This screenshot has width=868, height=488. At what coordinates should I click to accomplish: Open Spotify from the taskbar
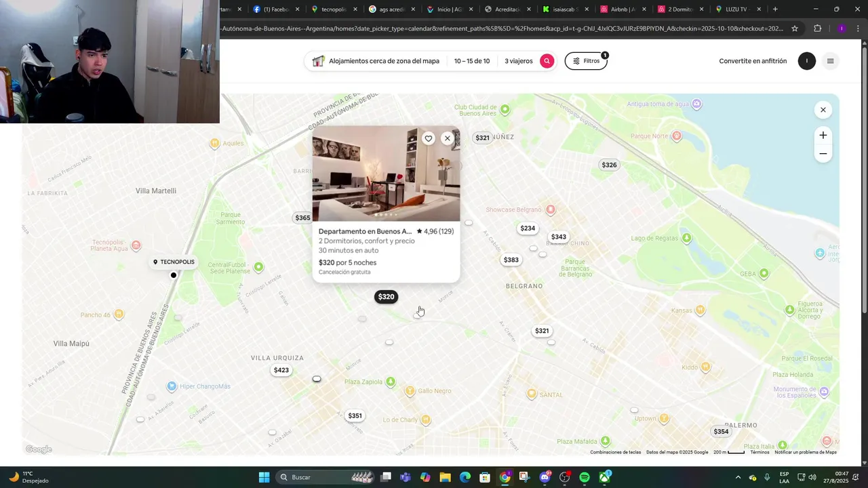(x=585, y=477)
